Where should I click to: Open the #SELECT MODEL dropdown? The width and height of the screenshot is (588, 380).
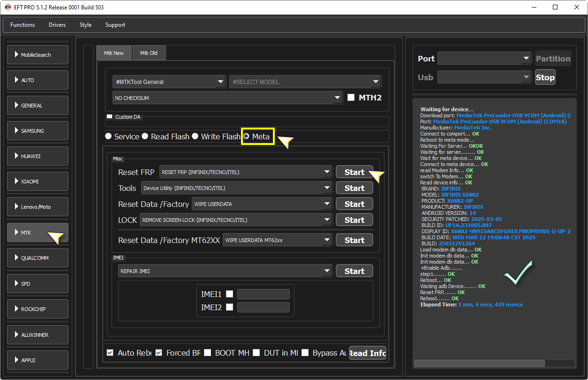(305, 82)
